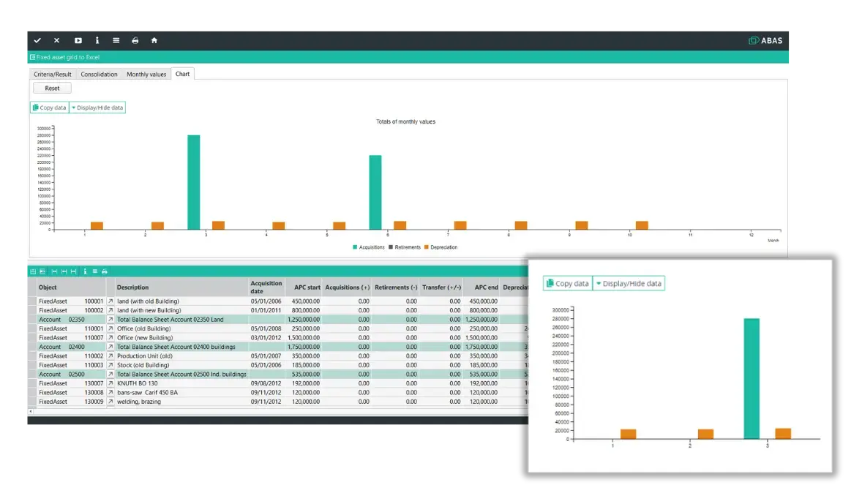Open the link arrow for Account 02350

(x=110, y=320)
